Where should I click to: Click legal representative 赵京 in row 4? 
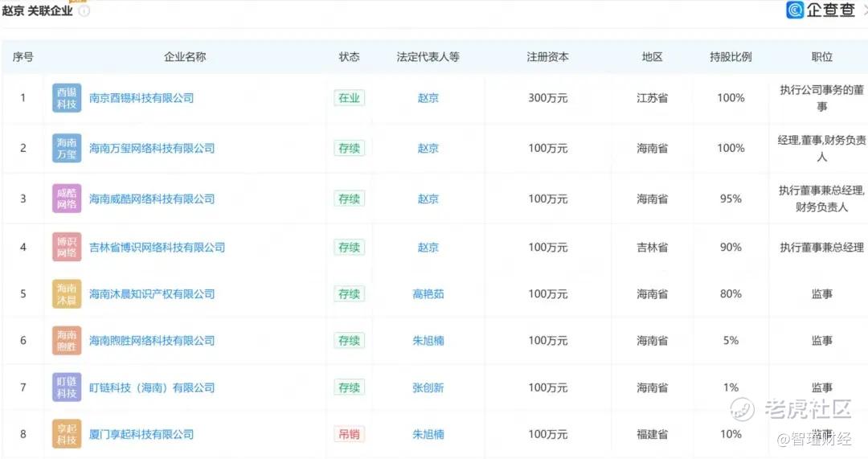point(428,247)
